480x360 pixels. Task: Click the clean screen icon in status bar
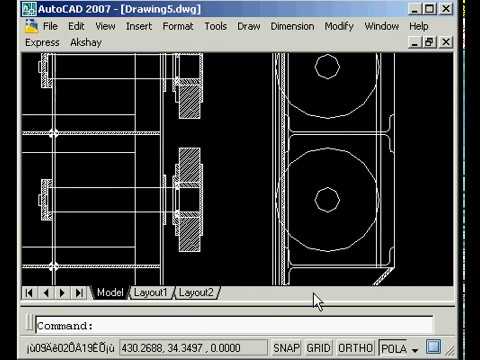434,347
